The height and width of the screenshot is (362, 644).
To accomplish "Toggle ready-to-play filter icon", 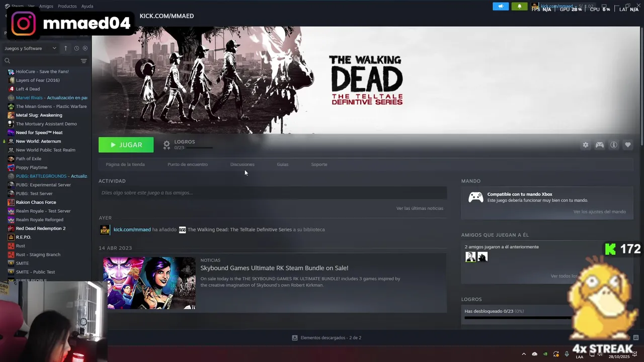I will pyautogui.click(x=85, y=48).
